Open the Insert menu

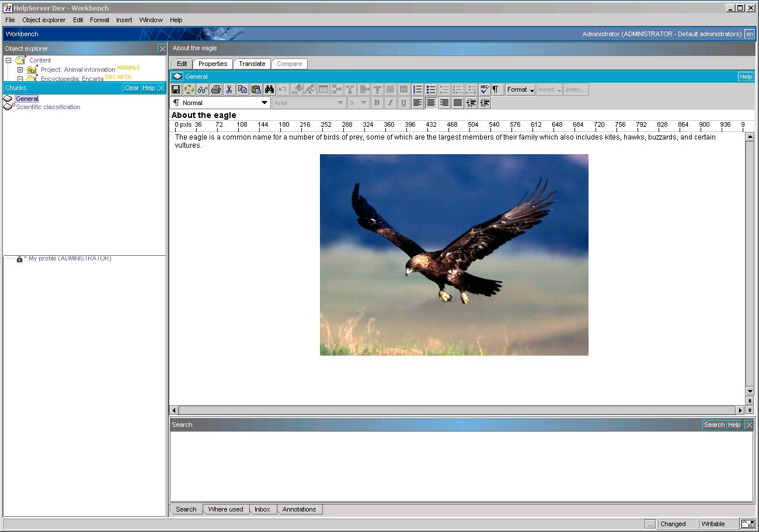coord(124,19)
